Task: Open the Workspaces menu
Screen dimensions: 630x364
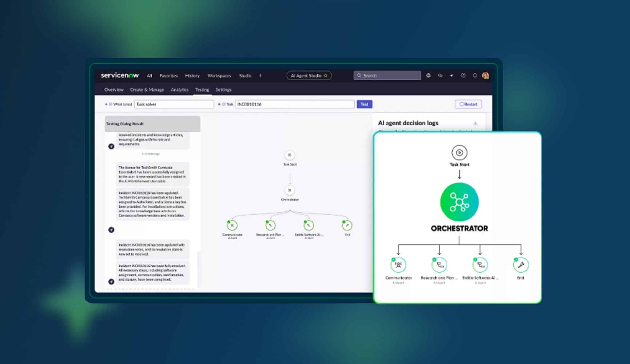Action: (x=219, y=76)
